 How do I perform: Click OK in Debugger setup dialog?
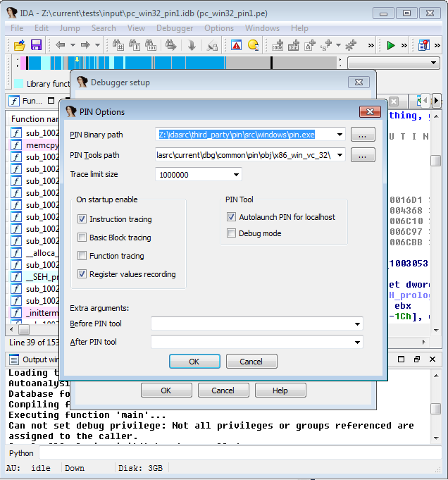[x=166, y=390]
